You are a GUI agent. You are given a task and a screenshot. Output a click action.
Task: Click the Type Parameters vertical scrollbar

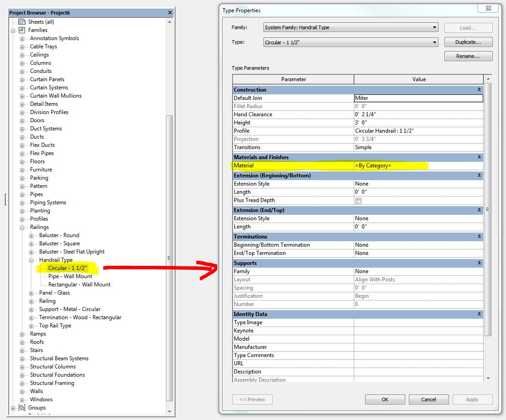click(488, 210)
